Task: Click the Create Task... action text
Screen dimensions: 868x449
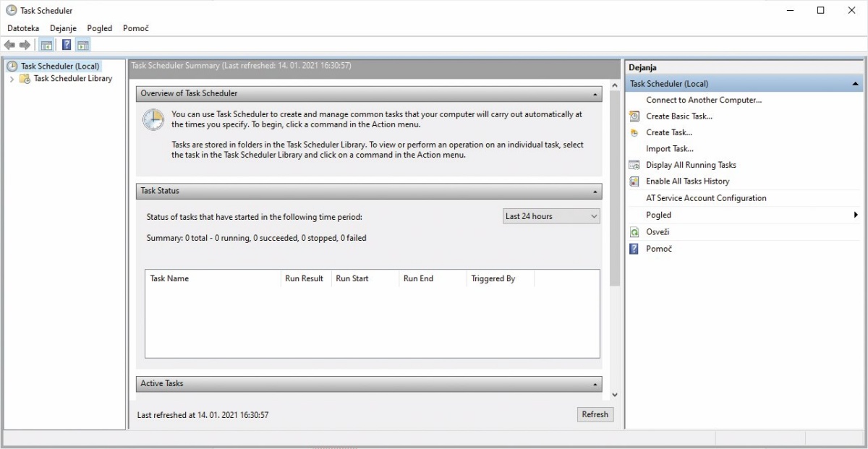Action: (x=669, y=132)
